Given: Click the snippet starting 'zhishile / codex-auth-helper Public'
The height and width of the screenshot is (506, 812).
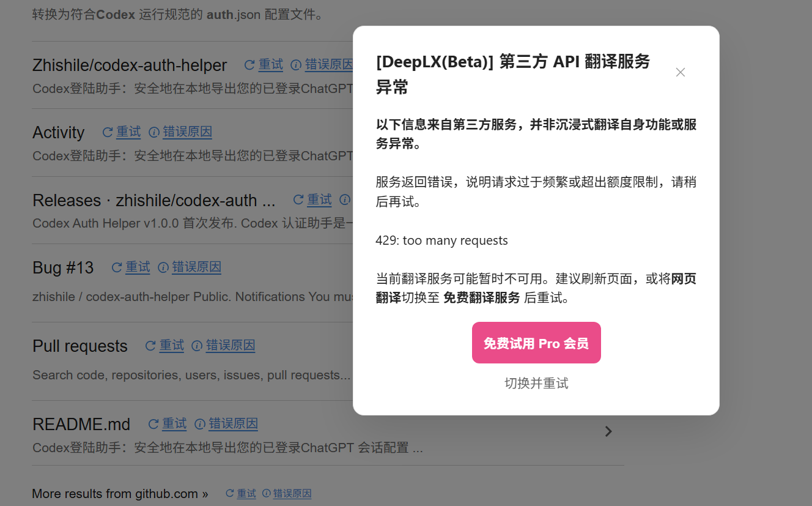Looking at the screenshot, I should [193, 297].
